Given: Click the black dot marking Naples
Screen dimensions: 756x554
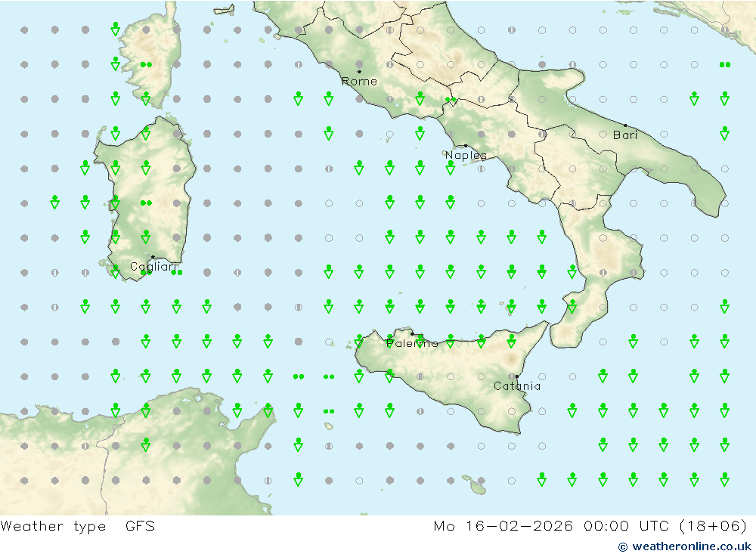Looking at the screenshot, I should tap(466, 146).
